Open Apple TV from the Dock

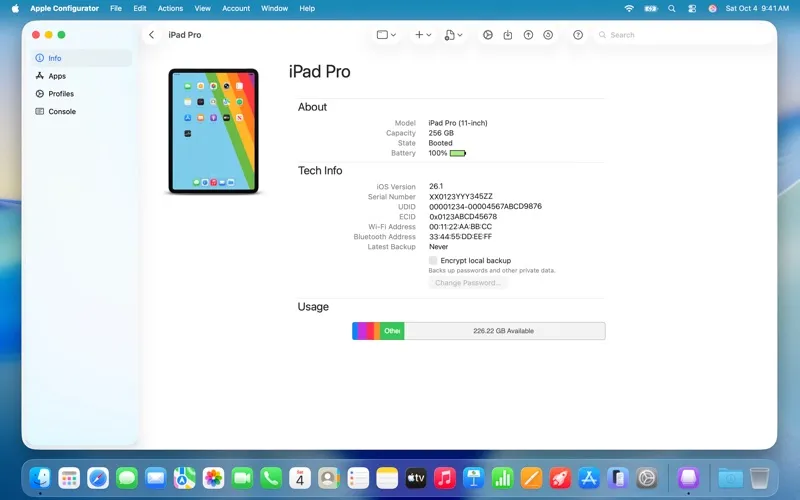(x=416, y=478)
